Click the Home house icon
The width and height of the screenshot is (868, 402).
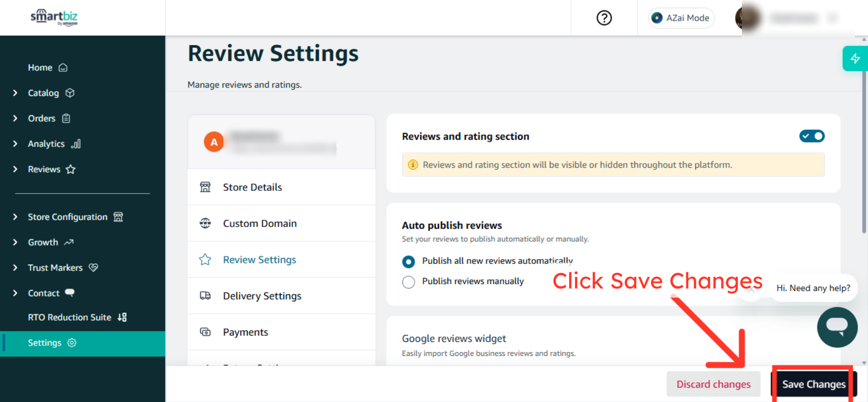coord(63,67)
